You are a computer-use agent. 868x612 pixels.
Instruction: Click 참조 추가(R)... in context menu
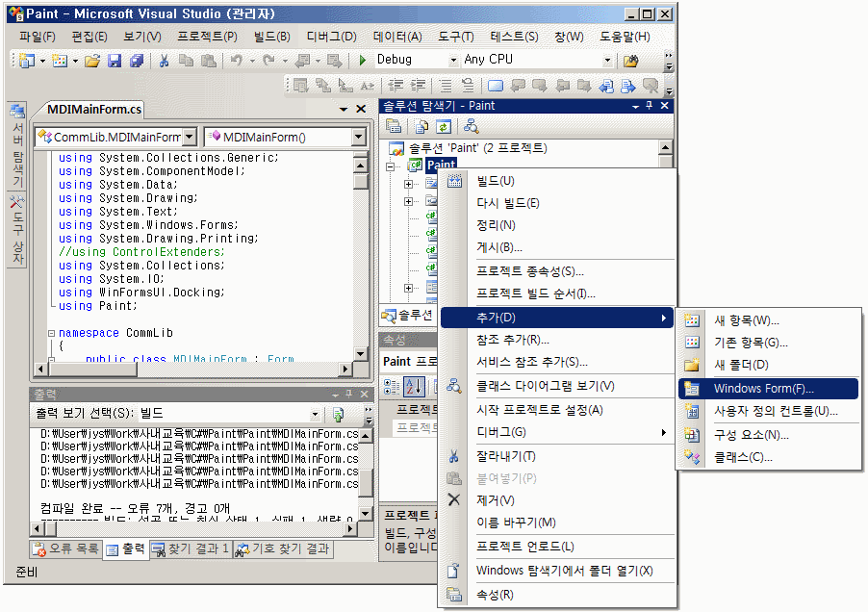557,340
